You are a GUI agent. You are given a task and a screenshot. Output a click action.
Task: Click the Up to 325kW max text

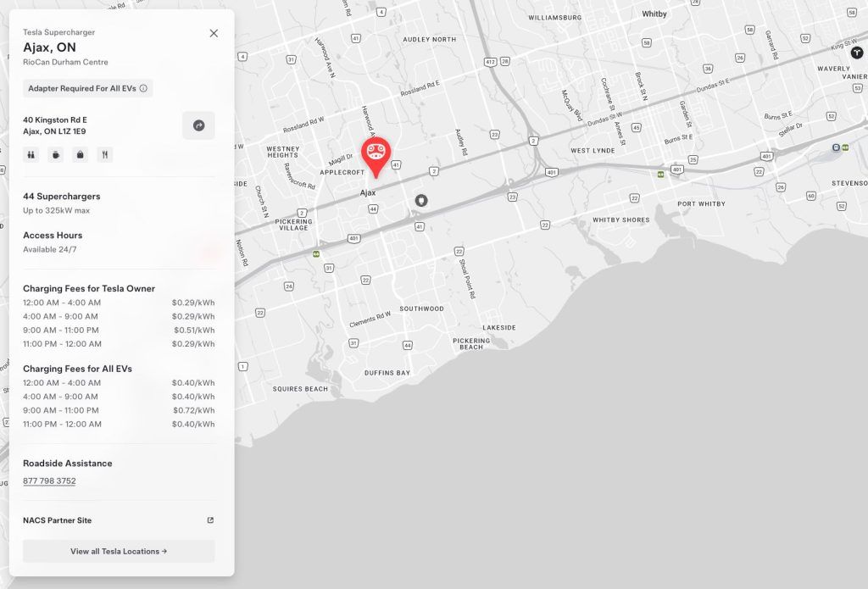56,210
